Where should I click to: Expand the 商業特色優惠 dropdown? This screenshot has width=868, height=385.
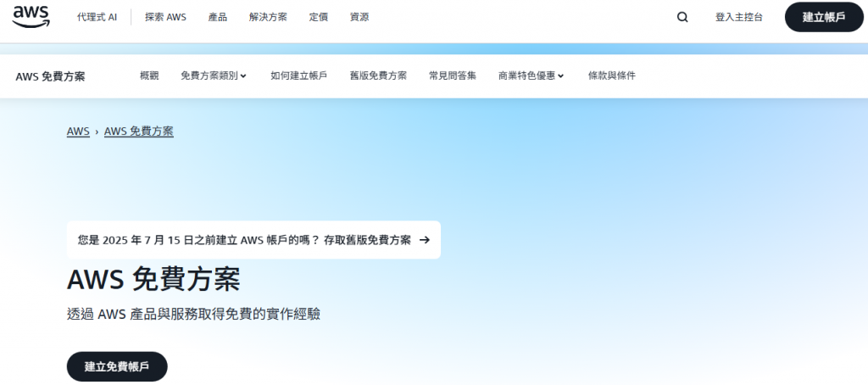coord(531,75)
